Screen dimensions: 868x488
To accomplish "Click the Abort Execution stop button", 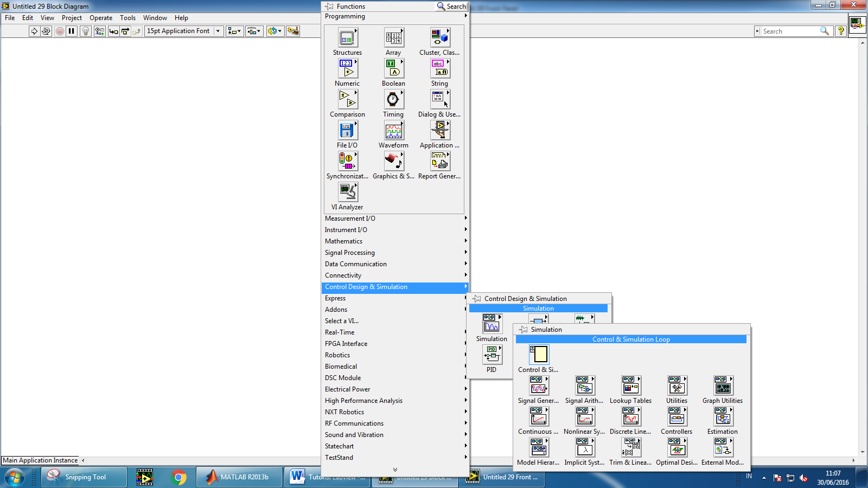I will click(60, 31).
